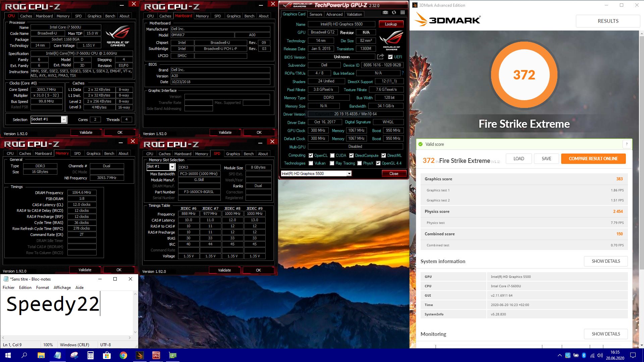The image size is (644, 362).
Task: Click the SAVE button in 3DMark
Action: pyautogui.click(x=546, y=159)
